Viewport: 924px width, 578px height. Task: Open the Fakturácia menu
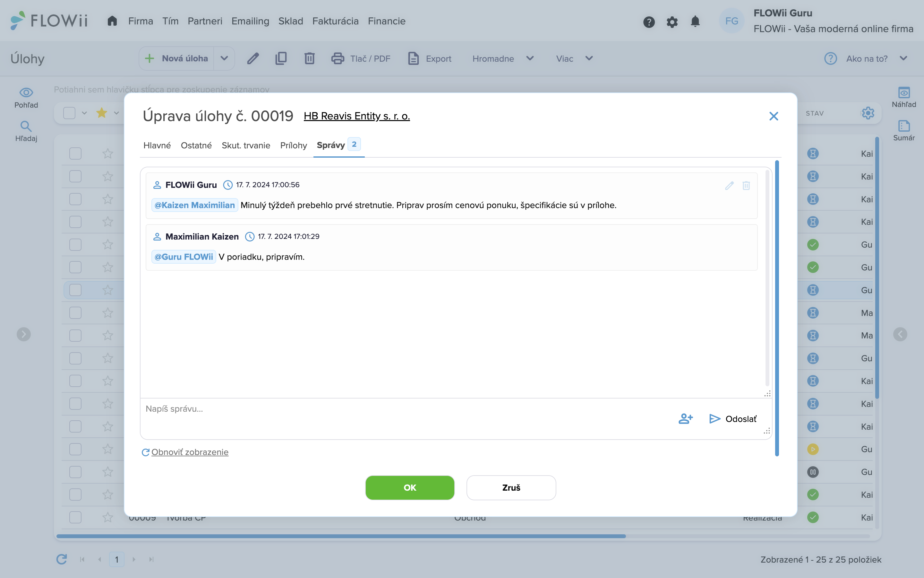click(x=335, y=21)
